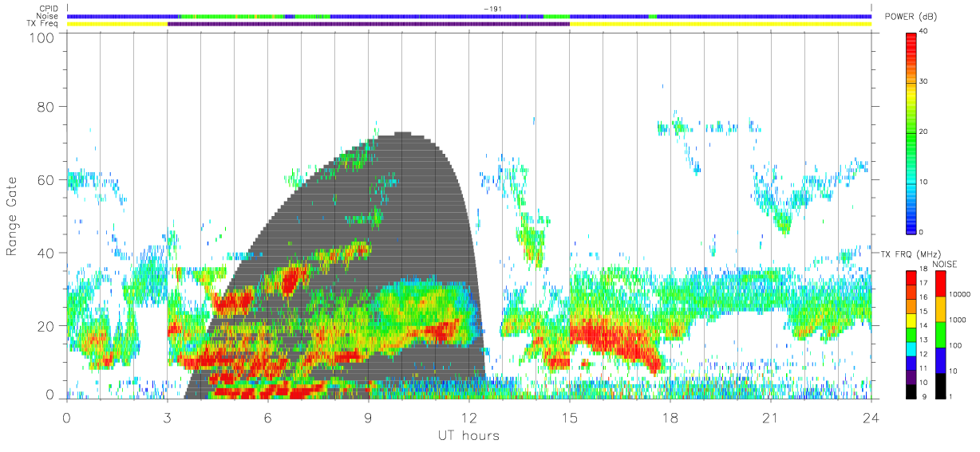Click the purple 10-11 MHz frequency swatch
Image resolution: width=980 pixels, height=452 pixels.
point(911,377)
